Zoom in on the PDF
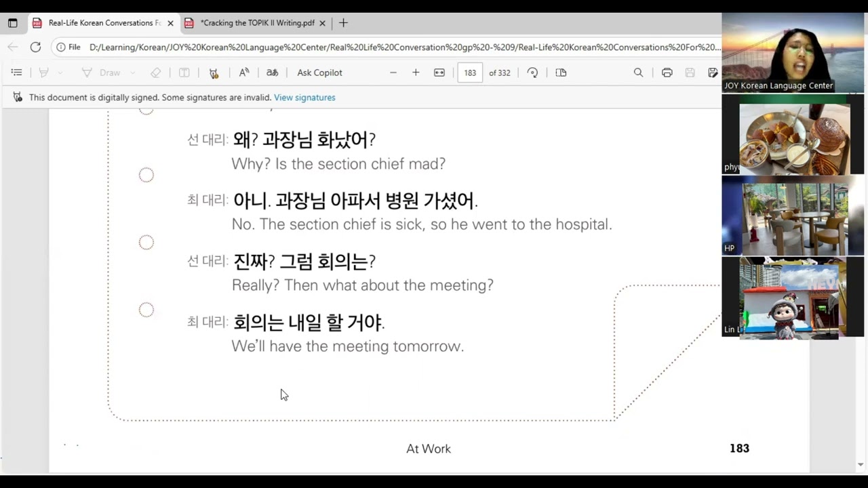The width and height of the screenshot is (868, 488). pos(416,73)
